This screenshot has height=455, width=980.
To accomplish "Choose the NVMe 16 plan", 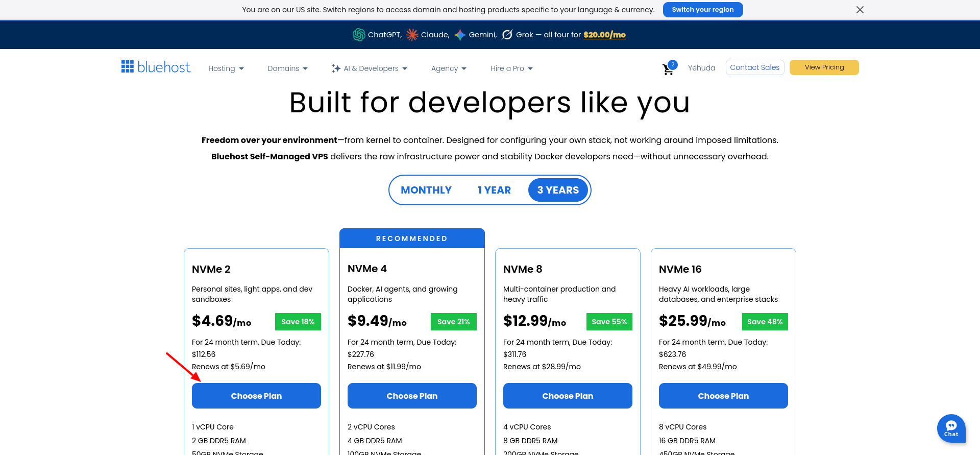I will [x=723, y=396].
